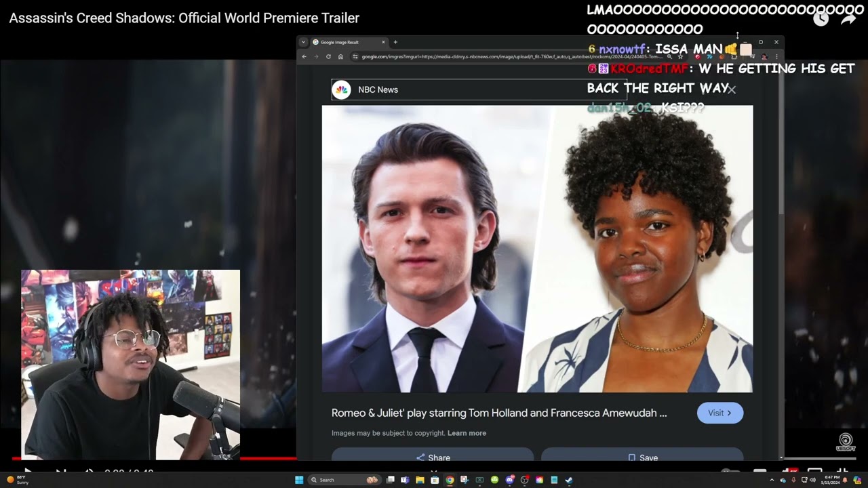Open the Romeo & Juliet play title link
This screenshot has height=488, width=868.
(499, 413)
